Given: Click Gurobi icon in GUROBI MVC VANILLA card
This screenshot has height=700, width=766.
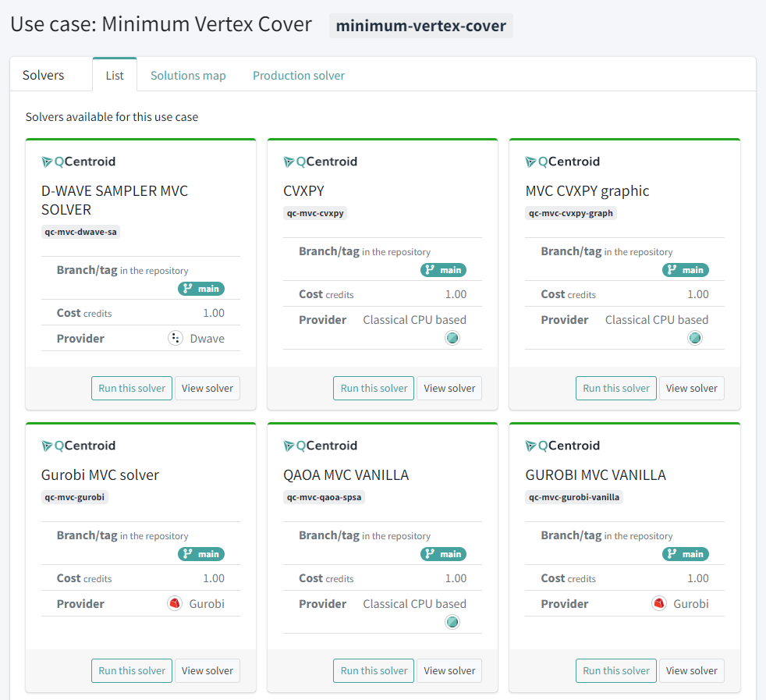Looking at the screenshot, I should coord(659,603).
